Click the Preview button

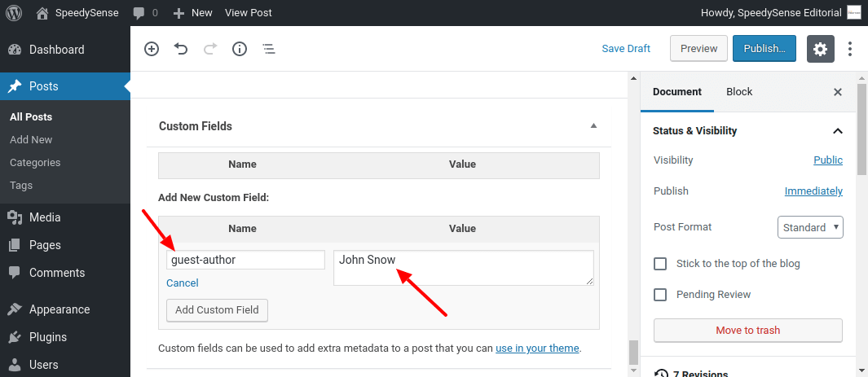coord(698,49)
